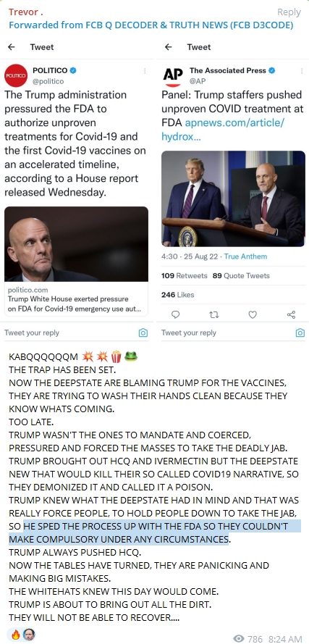Click the POLITICO profile avatar
This screenshot has width=309, height=644.
(x=16, y=75)
